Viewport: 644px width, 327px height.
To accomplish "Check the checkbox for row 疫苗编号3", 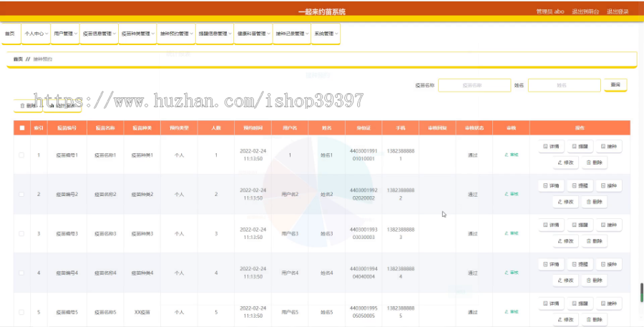I will pos(21,233).
